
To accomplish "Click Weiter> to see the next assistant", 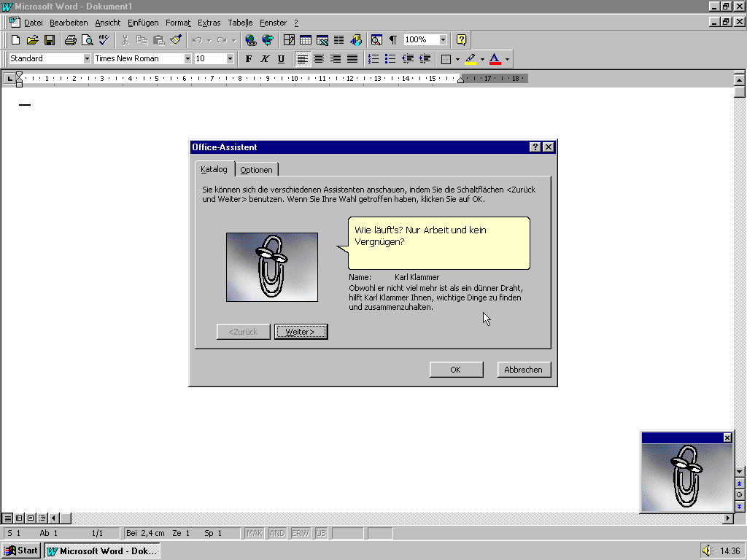I will [x=301, y=332].
